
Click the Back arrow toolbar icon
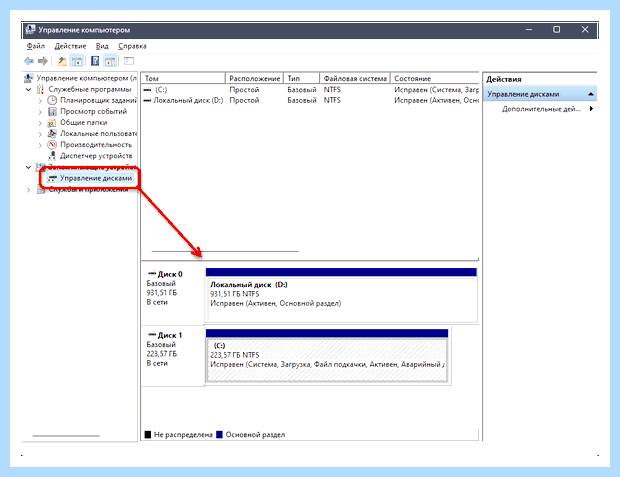tap(28, 61)
